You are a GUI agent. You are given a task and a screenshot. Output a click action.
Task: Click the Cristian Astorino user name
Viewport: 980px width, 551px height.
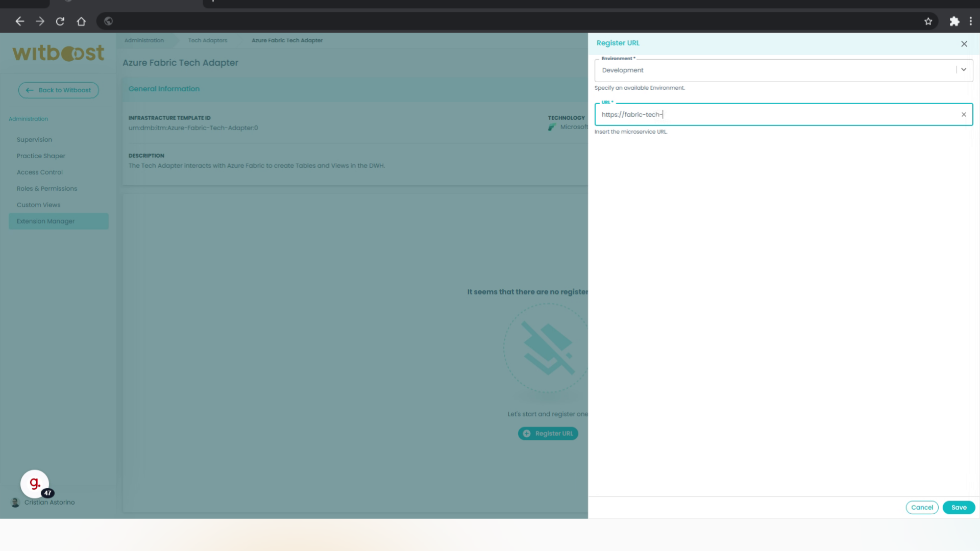tap(50, 503)
